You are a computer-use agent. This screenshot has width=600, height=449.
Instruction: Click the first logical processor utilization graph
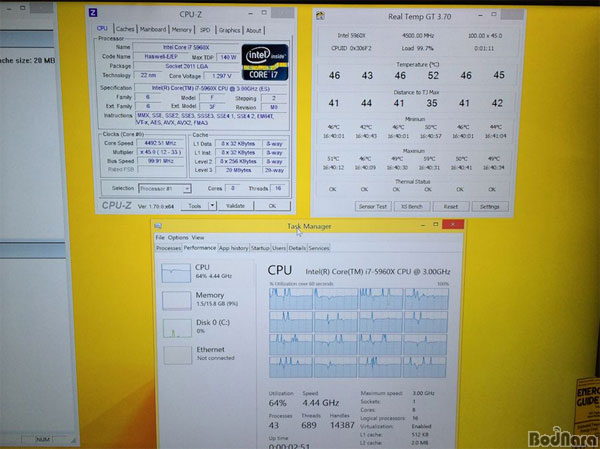[x=291, y=299]
